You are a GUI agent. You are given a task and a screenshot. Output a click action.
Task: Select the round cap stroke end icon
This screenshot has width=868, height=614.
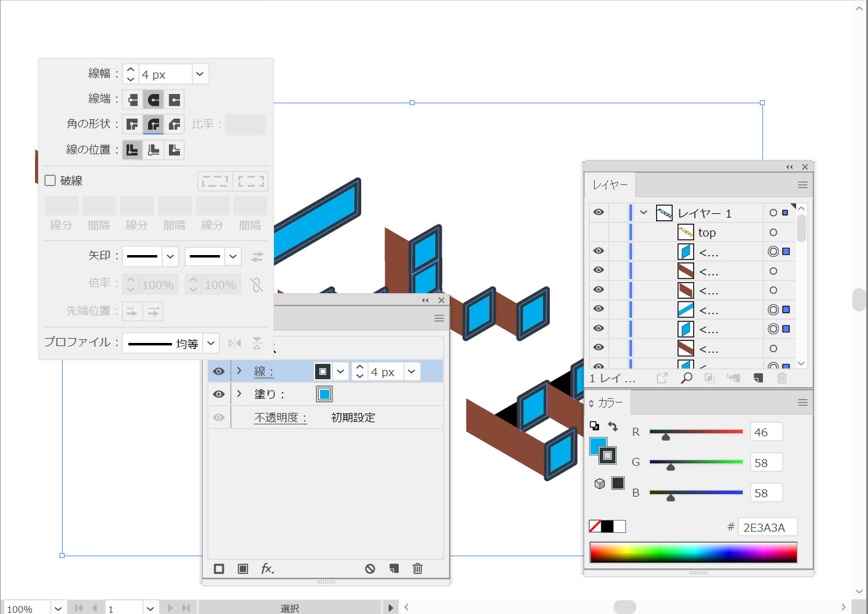click(154, 100)
